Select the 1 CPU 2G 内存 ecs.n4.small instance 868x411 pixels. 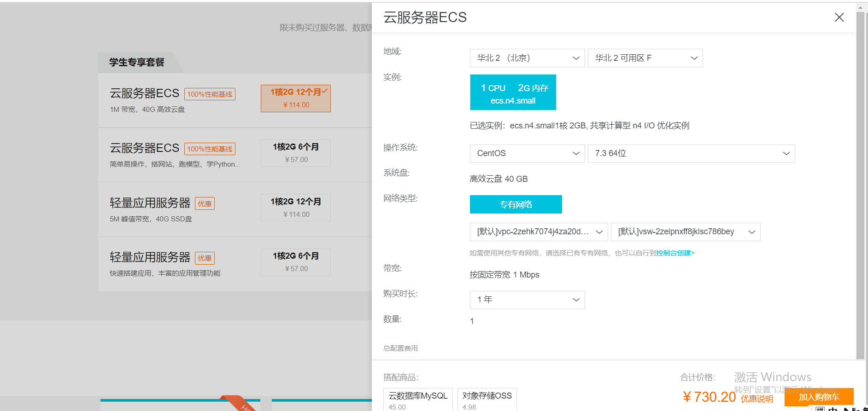coord(513,93)
